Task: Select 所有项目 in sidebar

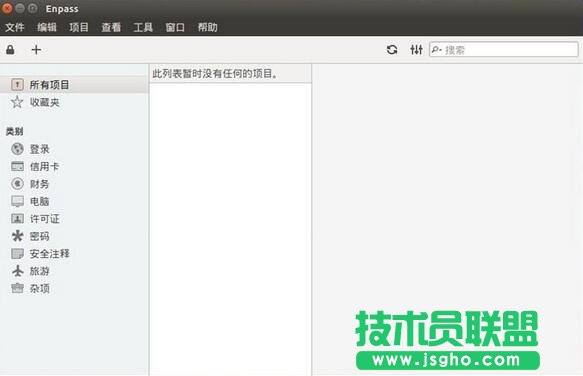Action: 74,85
